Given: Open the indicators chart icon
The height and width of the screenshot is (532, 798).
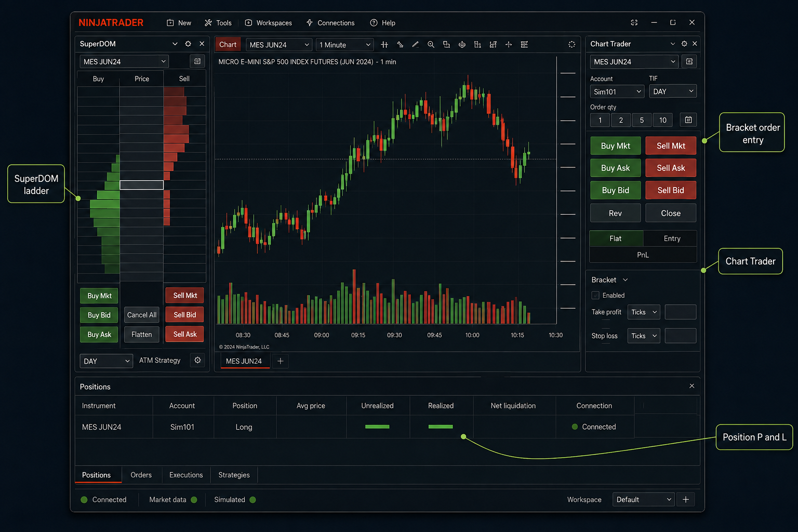Looking at the screenshot, I should click(493, 45).
